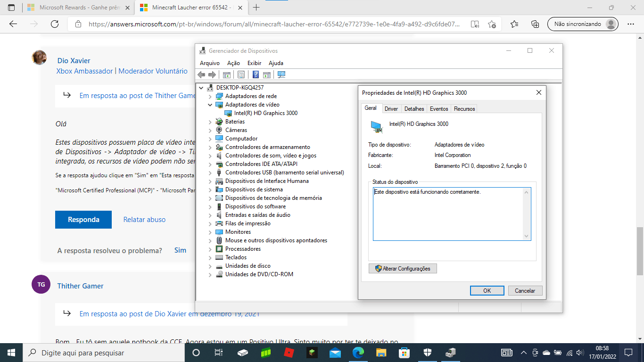Switch to Microsoft Rewards browser tab

[78, 8]
